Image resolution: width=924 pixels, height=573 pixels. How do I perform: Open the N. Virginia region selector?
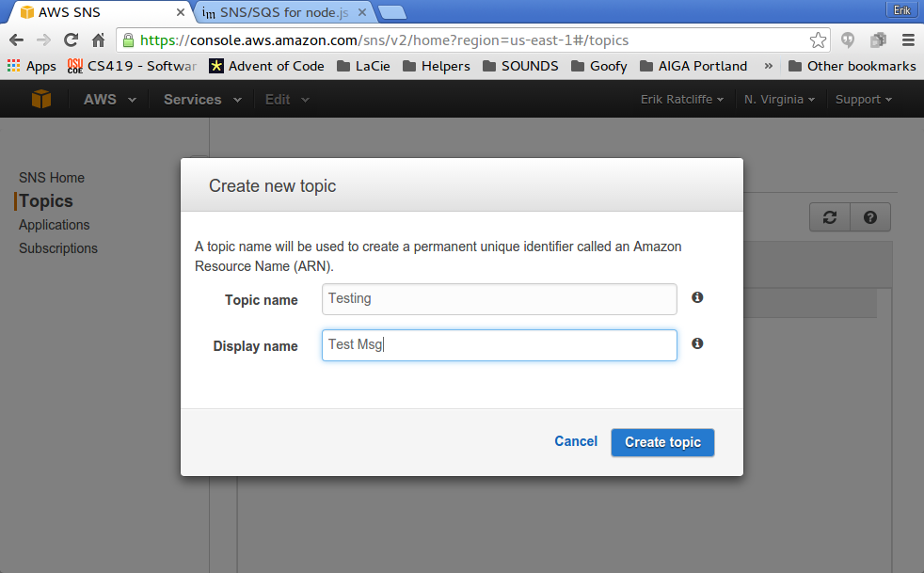779,99
